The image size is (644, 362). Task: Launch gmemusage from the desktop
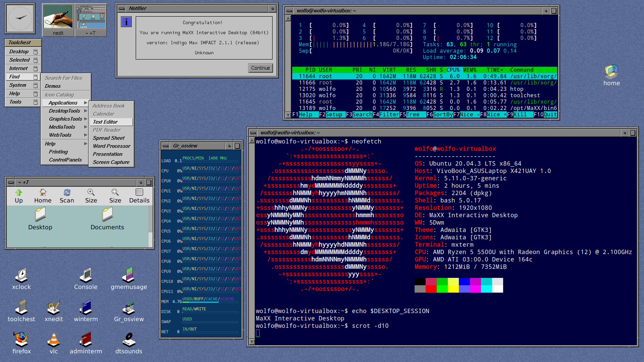[128, 276]
